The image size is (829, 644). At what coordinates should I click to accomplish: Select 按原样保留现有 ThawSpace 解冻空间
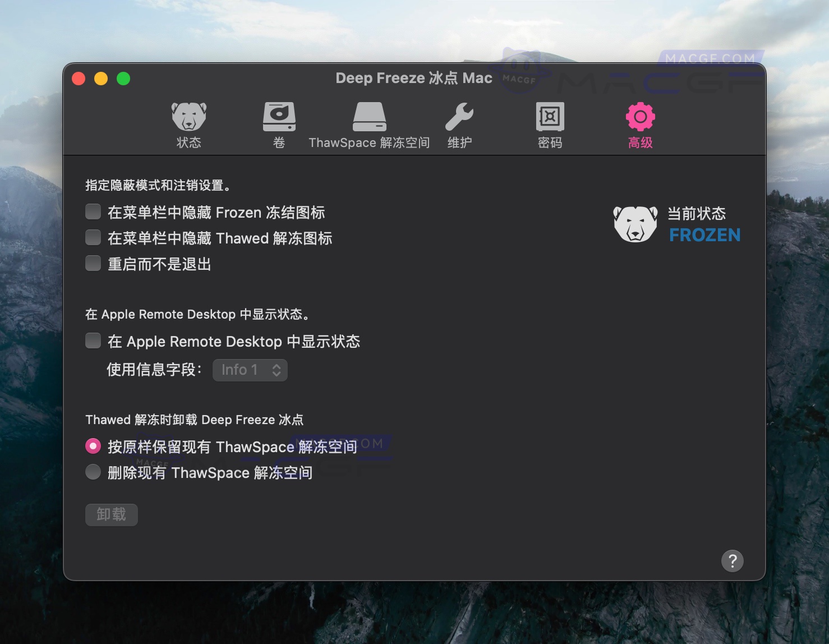point(93,446)
